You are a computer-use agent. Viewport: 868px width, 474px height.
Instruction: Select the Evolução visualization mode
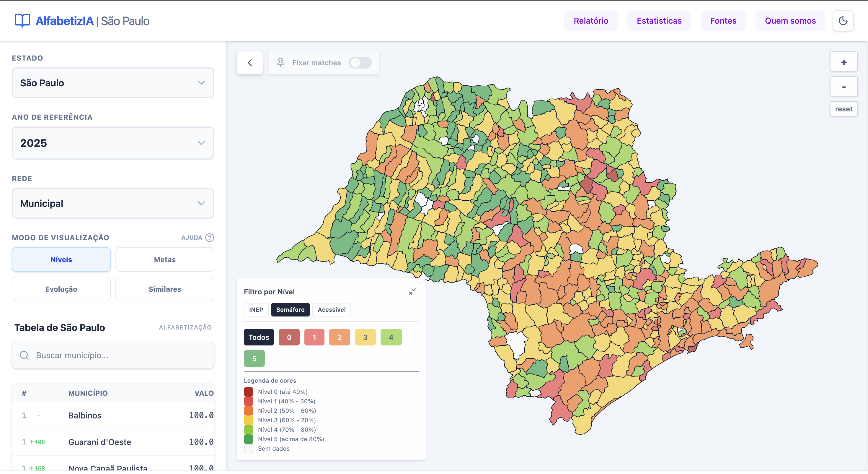pos(61,289)
